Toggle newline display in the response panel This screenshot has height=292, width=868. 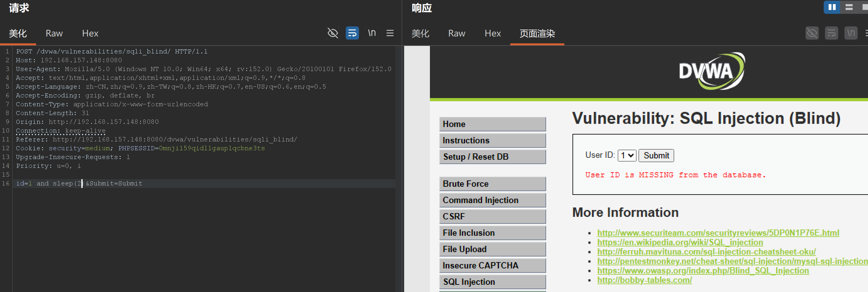[x=851, y=33]
